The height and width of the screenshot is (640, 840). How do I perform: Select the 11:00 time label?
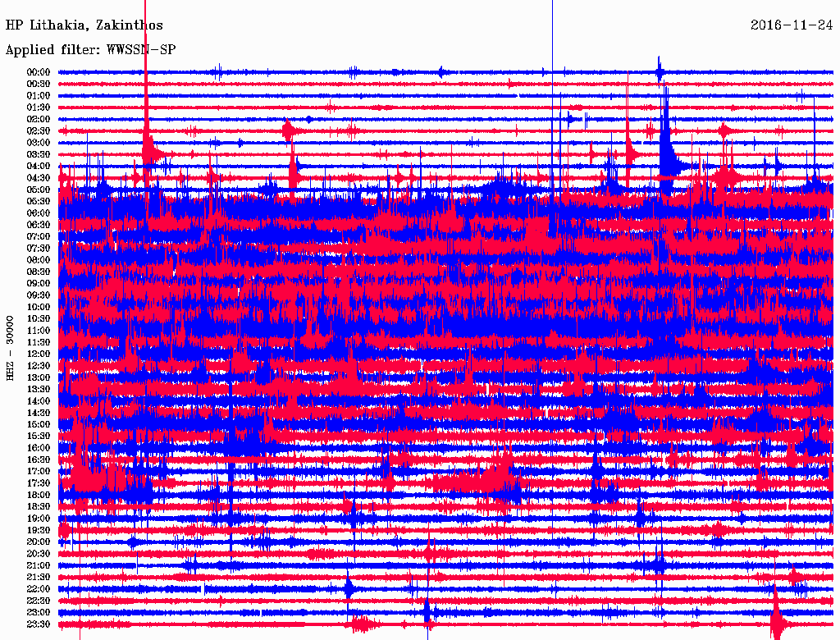coord(39,331)
